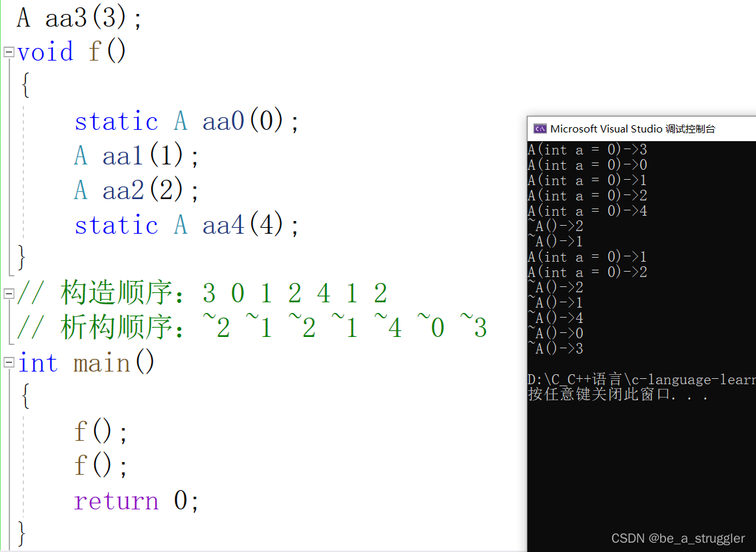Collapse the int main() function block
This screenshot has width=756, height=552.
coord(9,362)
